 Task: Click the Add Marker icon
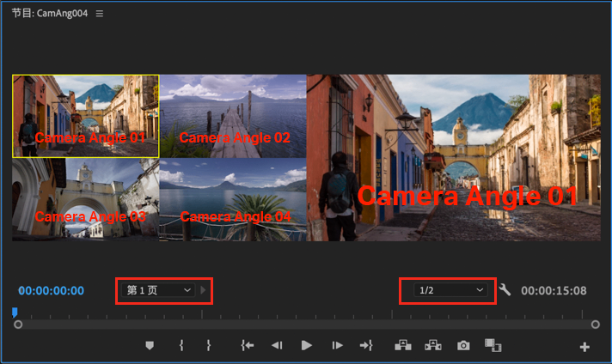(150, 345)
